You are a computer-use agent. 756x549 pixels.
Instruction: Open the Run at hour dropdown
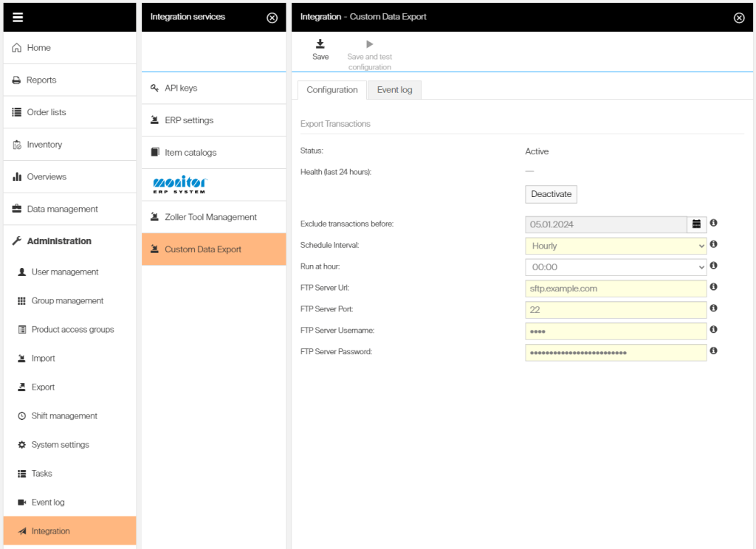616,267
